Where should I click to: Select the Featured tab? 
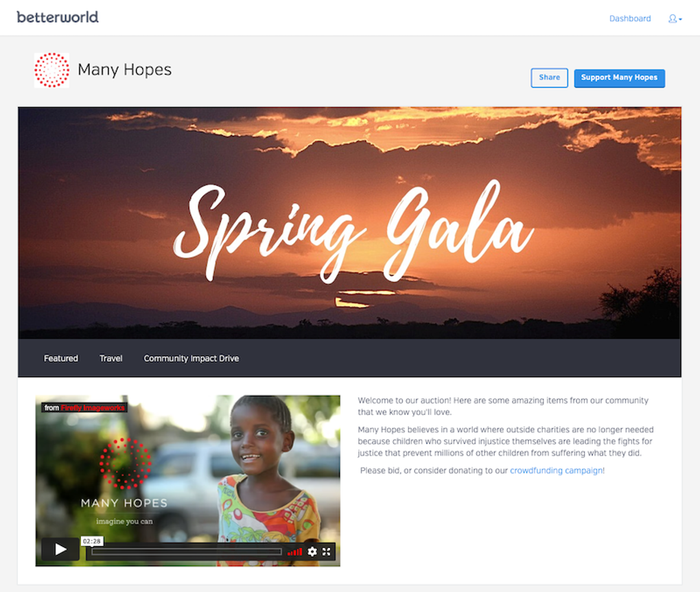60,358
